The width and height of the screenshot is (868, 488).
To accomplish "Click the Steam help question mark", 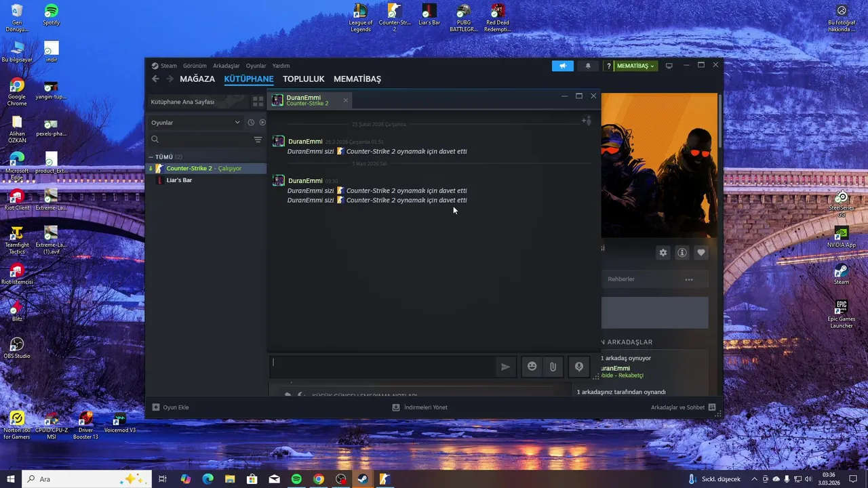I will pos(609,66).
